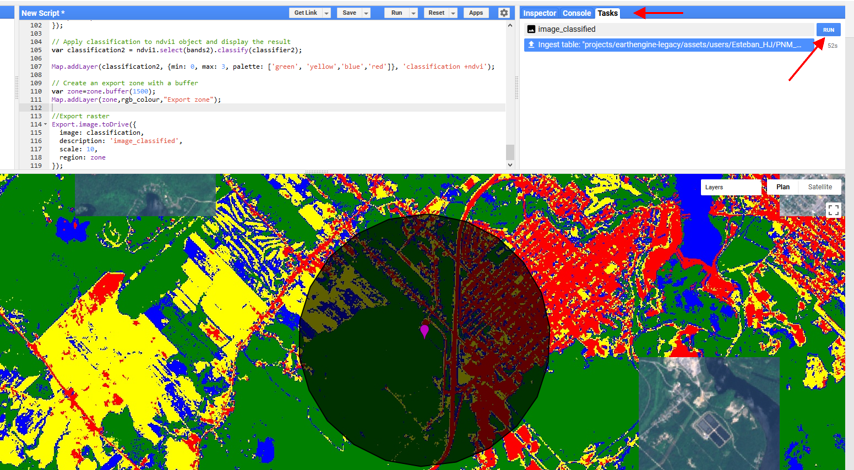Click the '//Export raster' comment line
Viewport: 854px width, 470px height.
(81, 116)
